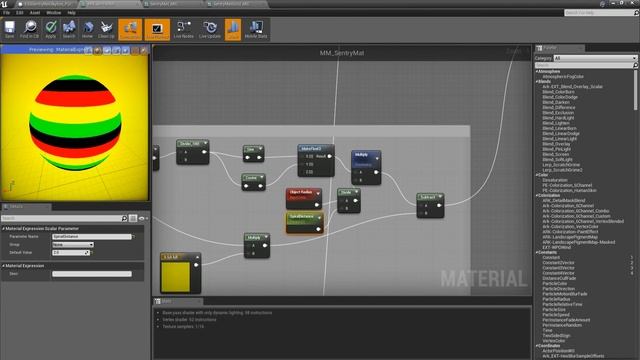Click the Save toolbar icon
The image size is (640, 360).
[x=9, y=29]
